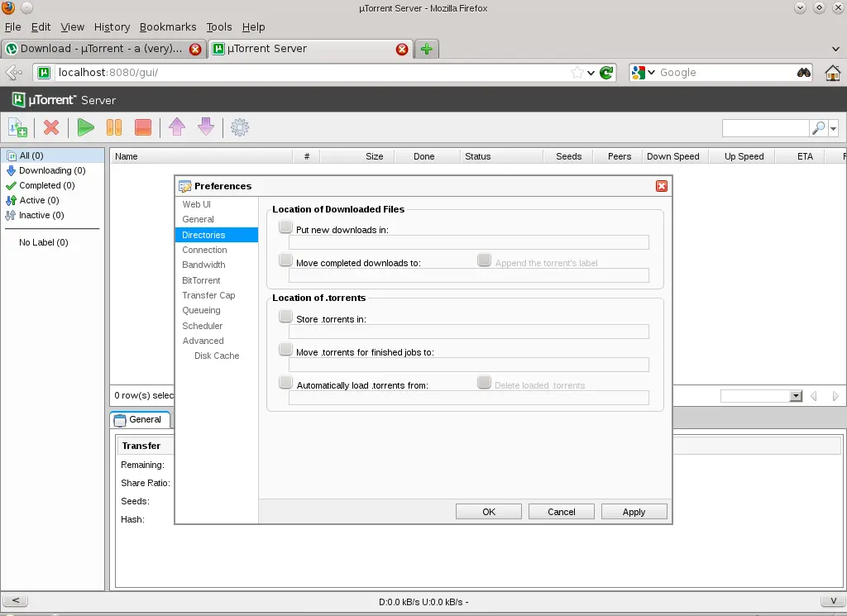Screen dimensions: 847x616
Task: Close the µTorrent Server browser tab
Action: (x=402, y=49)
